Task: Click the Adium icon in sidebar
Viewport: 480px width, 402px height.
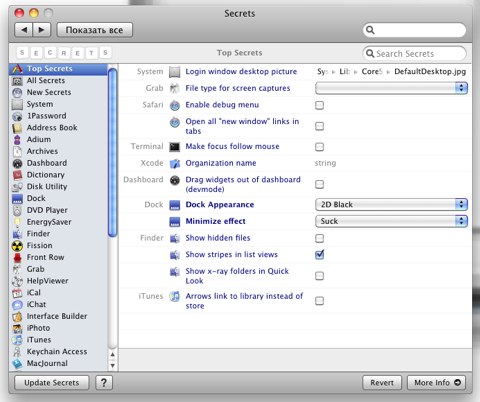Action: pos(17,140)
